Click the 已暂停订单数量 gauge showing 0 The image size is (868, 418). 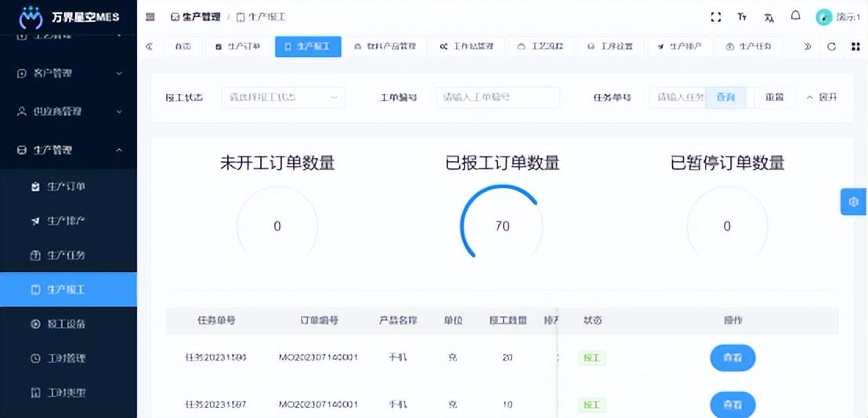pos(728,225)
